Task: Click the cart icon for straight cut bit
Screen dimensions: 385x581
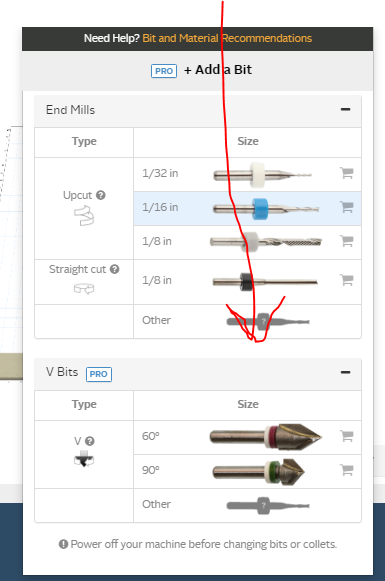Action: coord(346,280)
